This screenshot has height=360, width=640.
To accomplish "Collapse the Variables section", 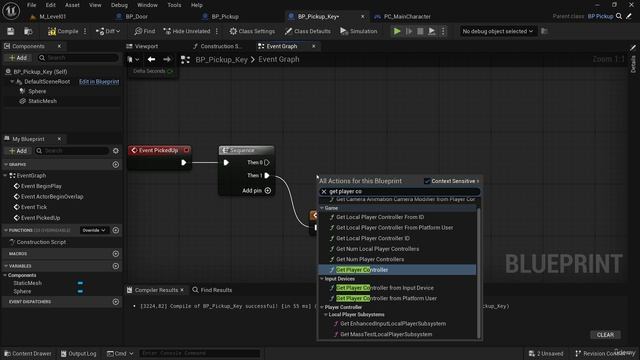I will [x=6, y=266].
